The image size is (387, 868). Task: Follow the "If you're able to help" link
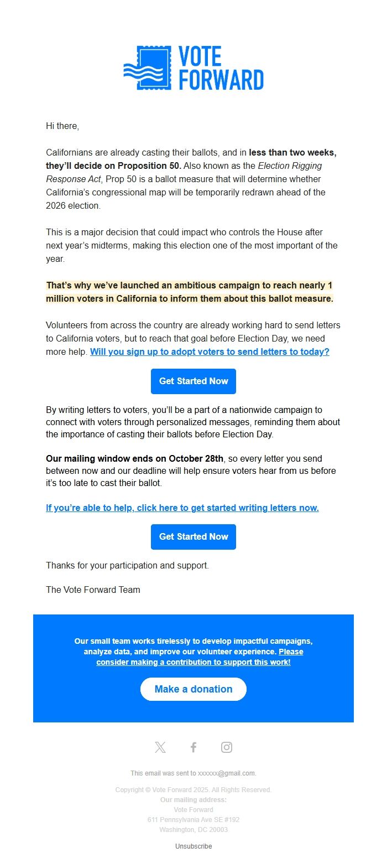click(x=182, y=508)
